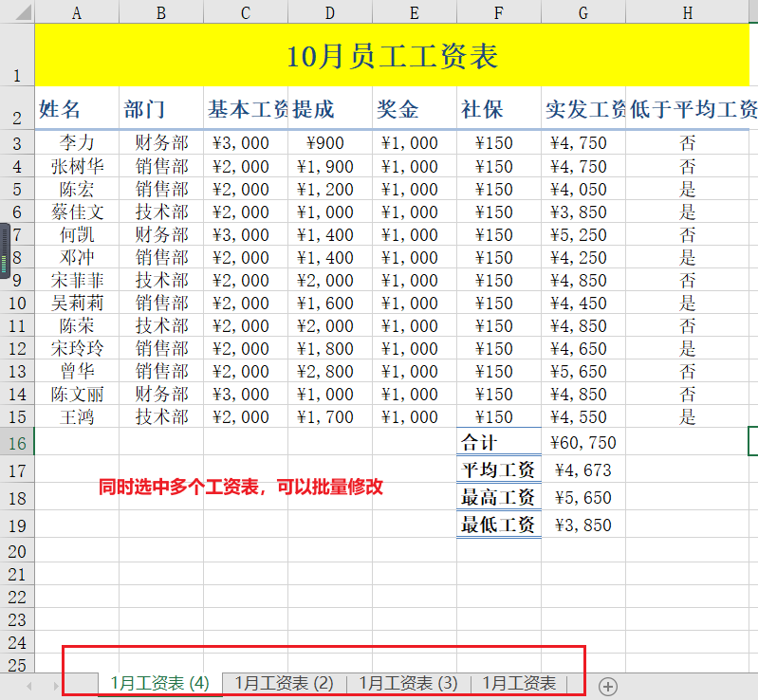Select column D header

(x=330, y=12)
